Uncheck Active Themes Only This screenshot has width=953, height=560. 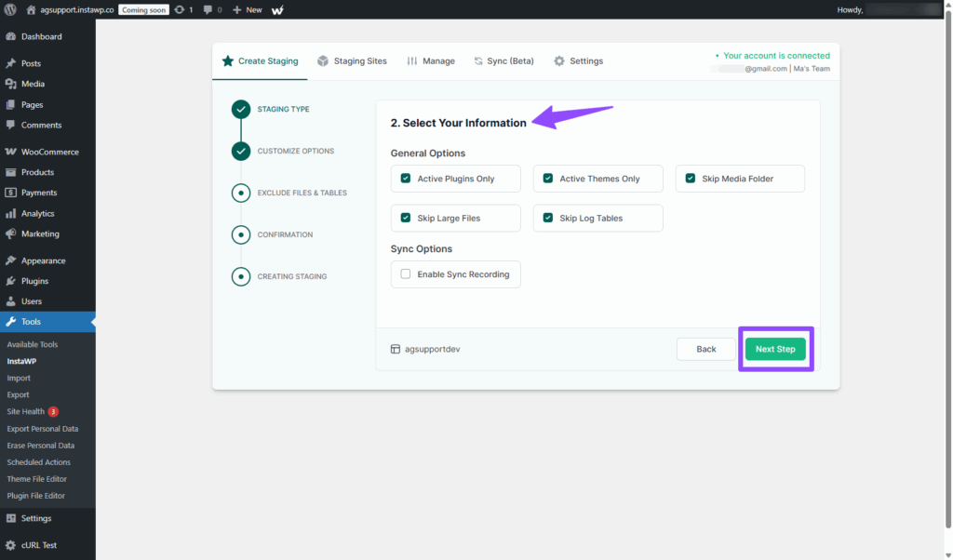(547, 178)
